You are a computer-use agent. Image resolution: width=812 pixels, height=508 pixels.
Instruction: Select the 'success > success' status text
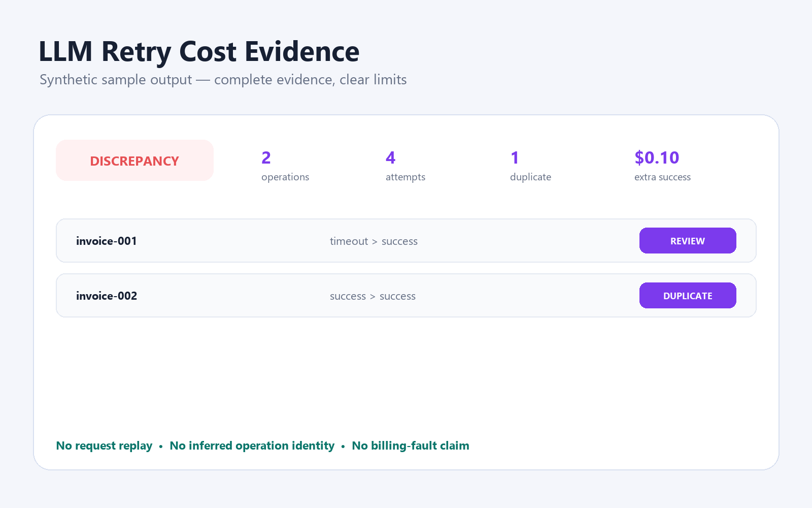pos(373,296)
